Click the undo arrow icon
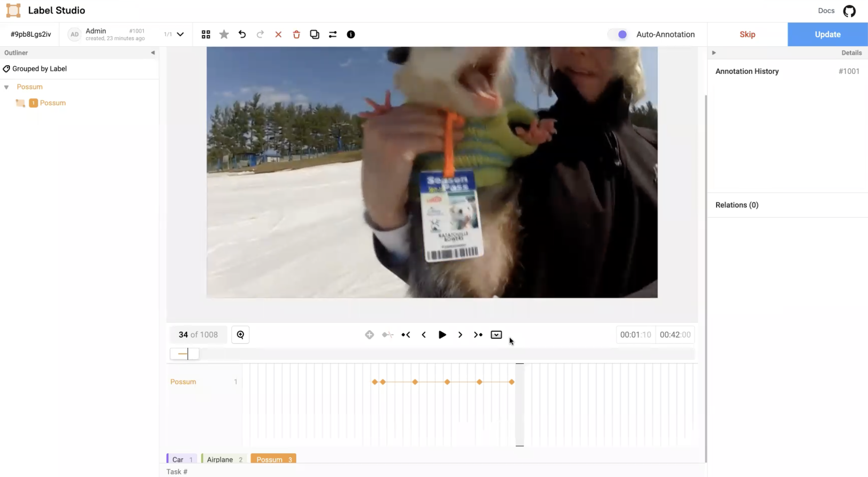The width and height of the screenshot is (868, 477). pos(242,34)
